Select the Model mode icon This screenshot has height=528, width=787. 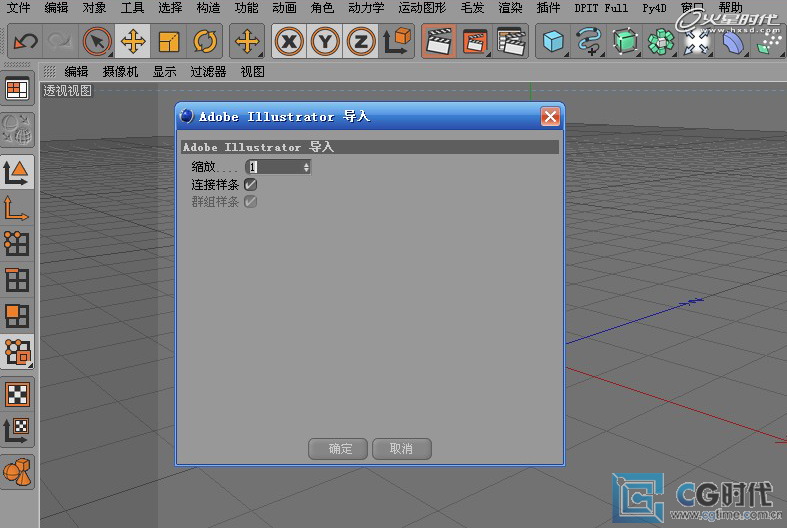pyautogui.click(x=17, y=173)
